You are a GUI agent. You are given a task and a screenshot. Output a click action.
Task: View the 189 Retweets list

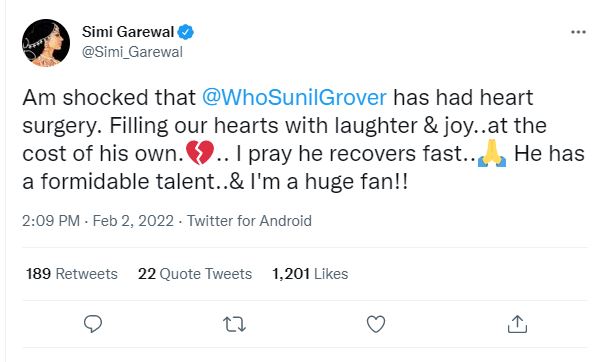pos(72,274)
